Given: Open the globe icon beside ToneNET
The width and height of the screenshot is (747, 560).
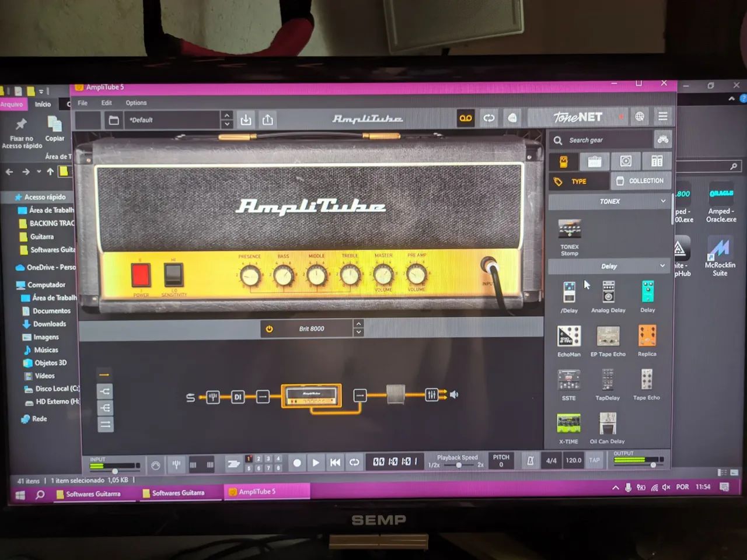Looking at the screenshot, I should tap(640, 117).
